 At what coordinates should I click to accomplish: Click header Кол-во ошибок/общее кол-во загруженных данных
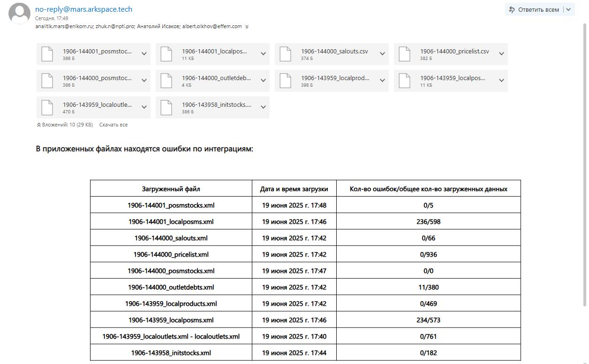coord(429,189)
